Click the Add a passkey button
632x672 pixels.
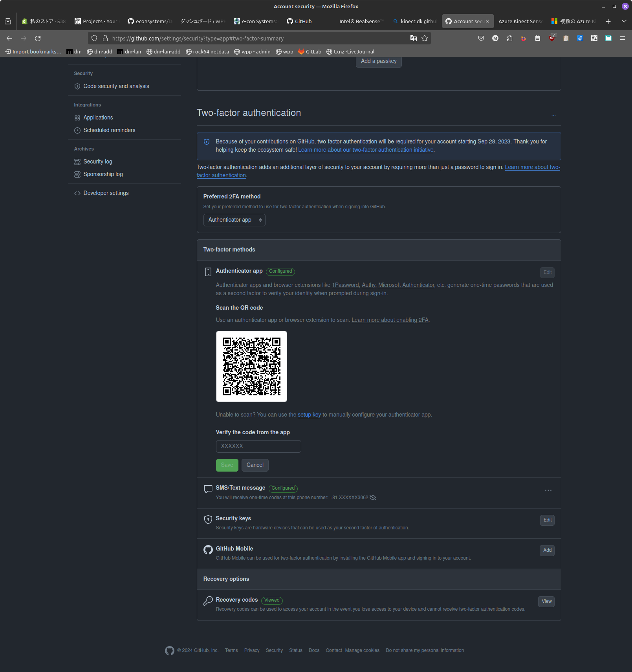tap(378, 61)
